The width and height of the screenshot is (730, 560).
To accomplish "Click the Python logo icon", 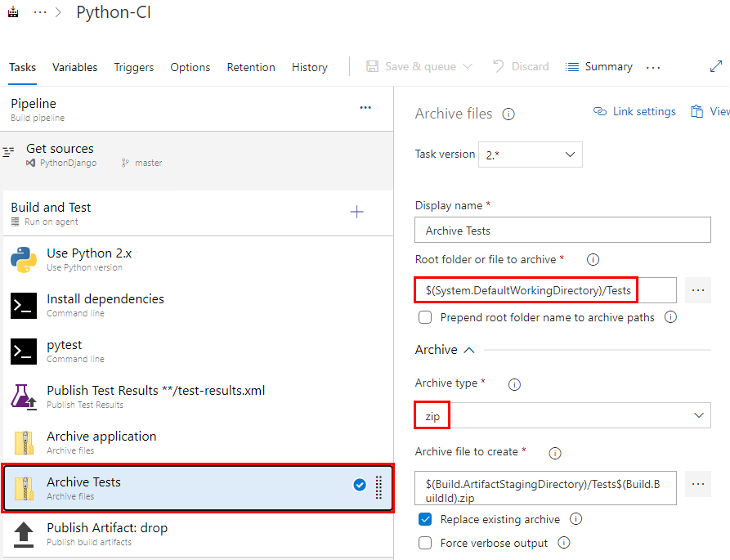I will [x=24, y=260].
